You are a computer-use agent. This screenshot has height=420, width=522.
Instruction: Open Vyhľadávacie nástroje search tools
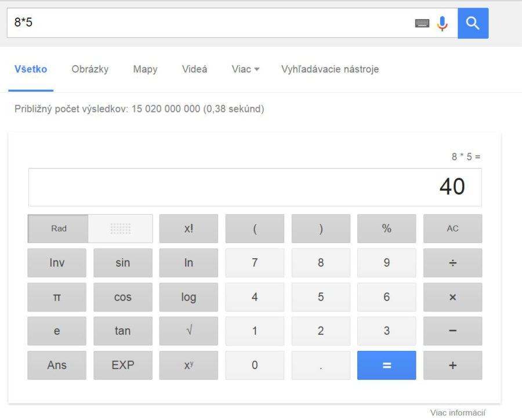pyautogui.click(x=330, y=69)
